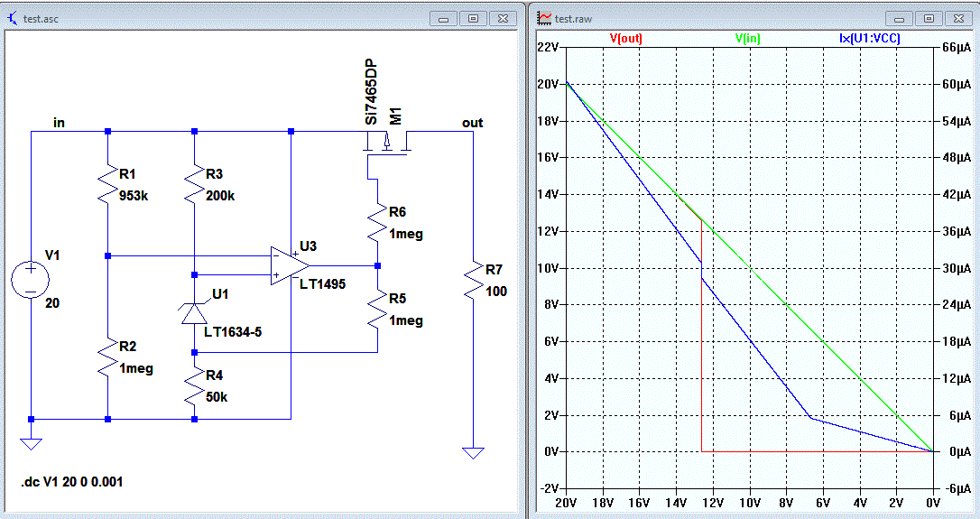Click the LT1634-5 reference diode U1
980x519 pixels.
coord(194,312)
